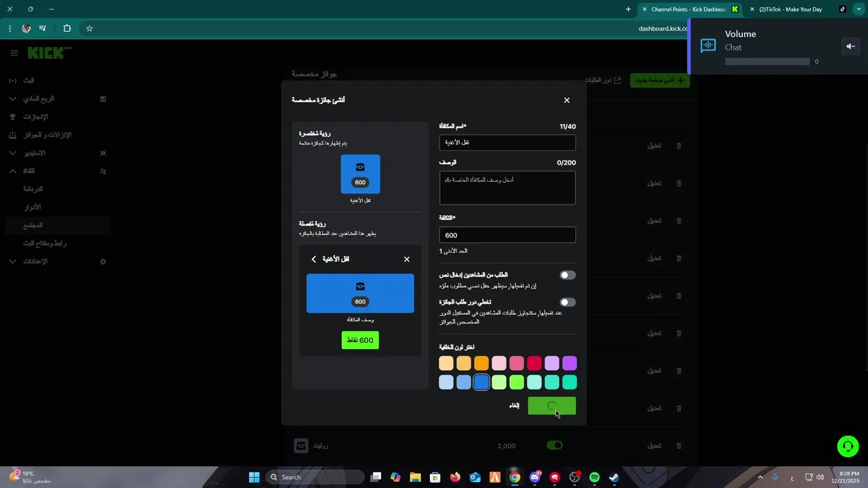Open البث stream item in sidebar
The image size is (868, 488).
pos(28,81)
